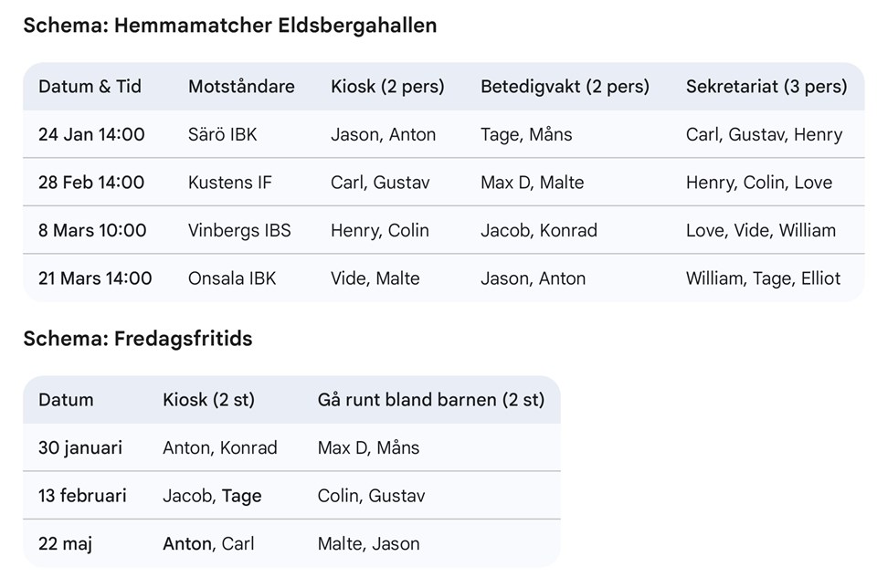Image resolution: width=877 pixels, height=588 pixels.
Task: Select the "8 Mars 10:00" date cell
Action: tap(92, 230)
